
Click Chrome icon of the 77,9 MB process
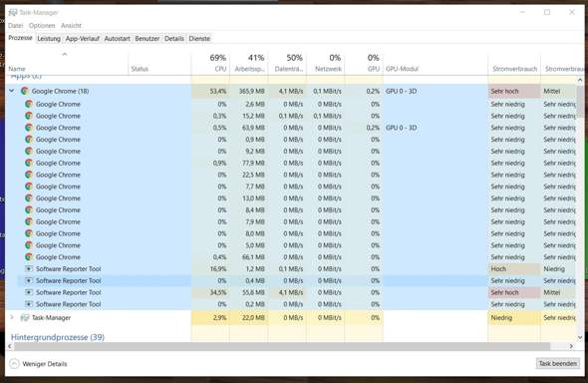point(29,163)
